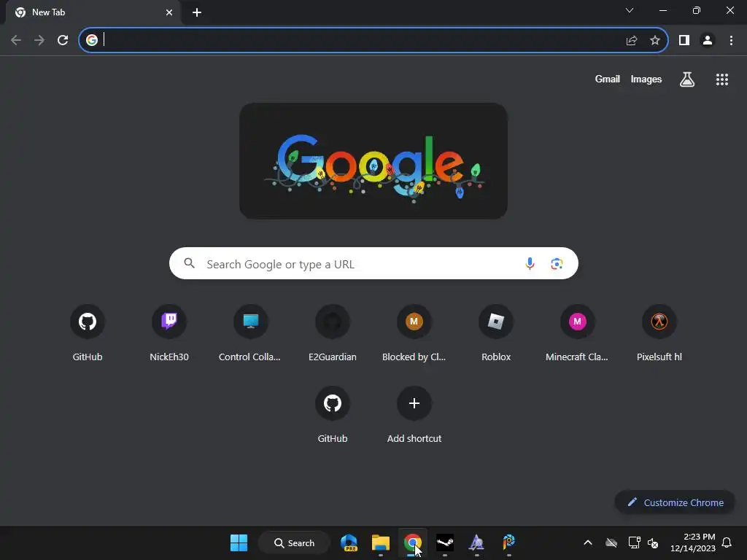Open the Google apps grid
This screenshot has width=747, height=560.
[722, 79]
